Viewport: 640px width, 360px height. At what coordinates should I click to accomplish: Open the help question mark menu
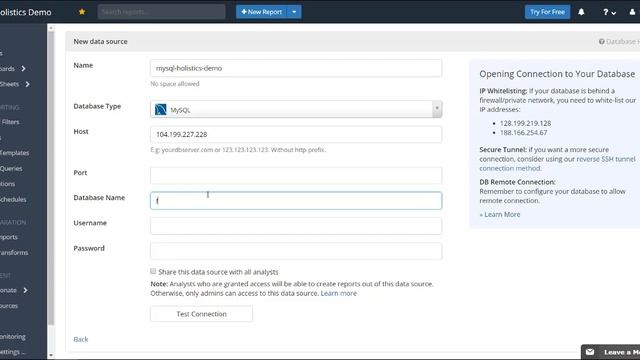click(x=609, y=12)
